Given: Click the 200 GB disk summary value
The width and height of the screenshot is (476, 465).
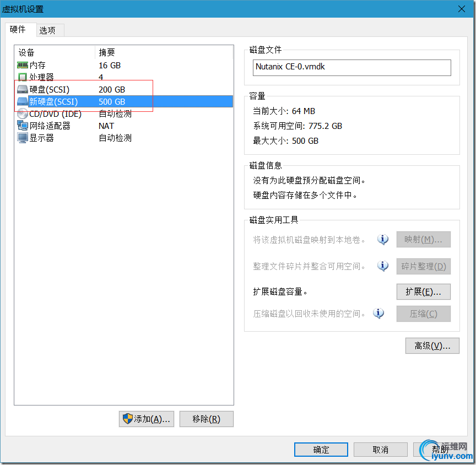Looking at the screenshot, I should pos(112,90).
